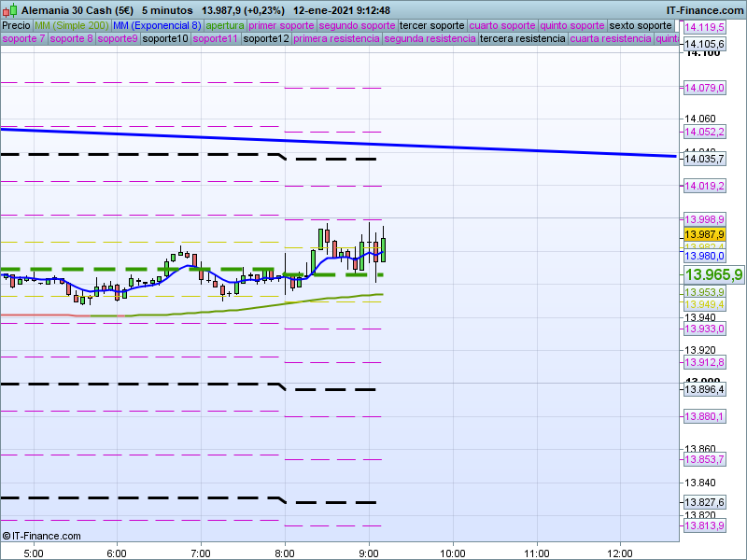747x560 pixels.
Task: Click the yellow 13.987,9 current price tag
Action: click(705, 234)
